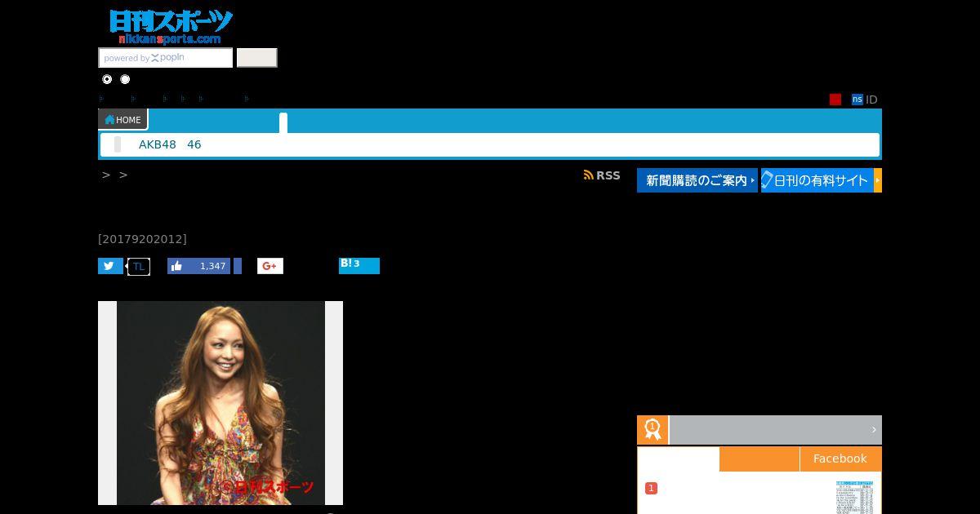The width and height of the screenshot is (980, 514).
Task: Open the Nikkan Sports logo homepage link
Action: (x=171, y=27)
